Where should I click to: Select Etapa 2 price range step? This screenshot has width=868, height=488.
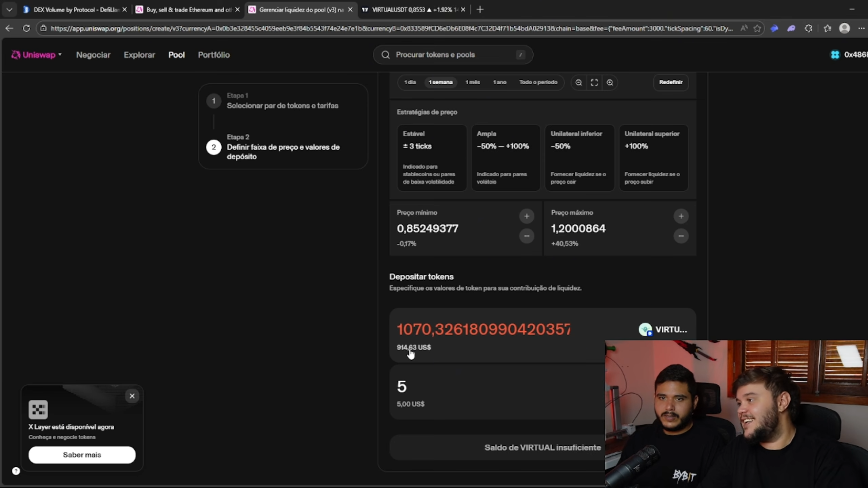point(283,147)
